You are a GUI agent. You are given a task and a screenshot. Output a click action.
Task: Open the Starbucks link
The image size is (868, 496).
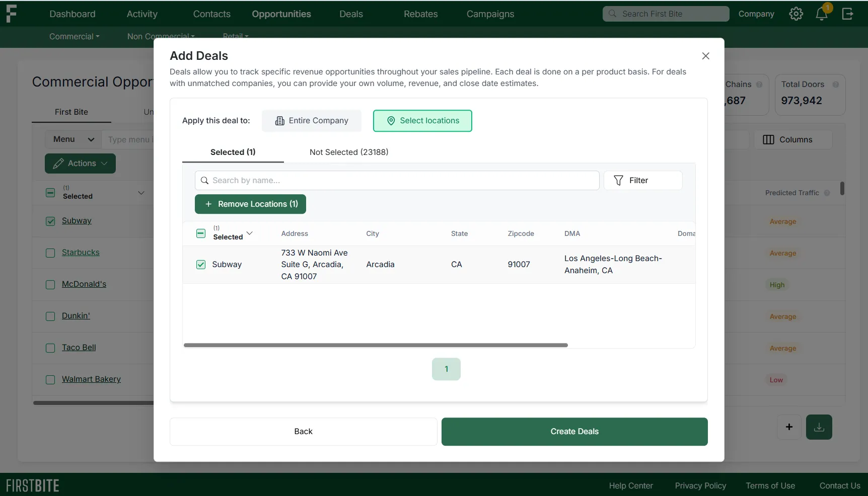tap(81, 253)
